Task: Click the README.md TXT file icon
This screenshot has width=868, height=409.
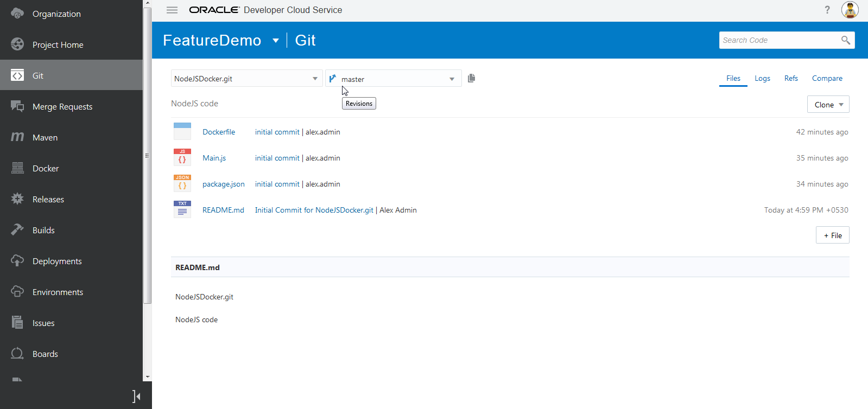Action: 182,209
